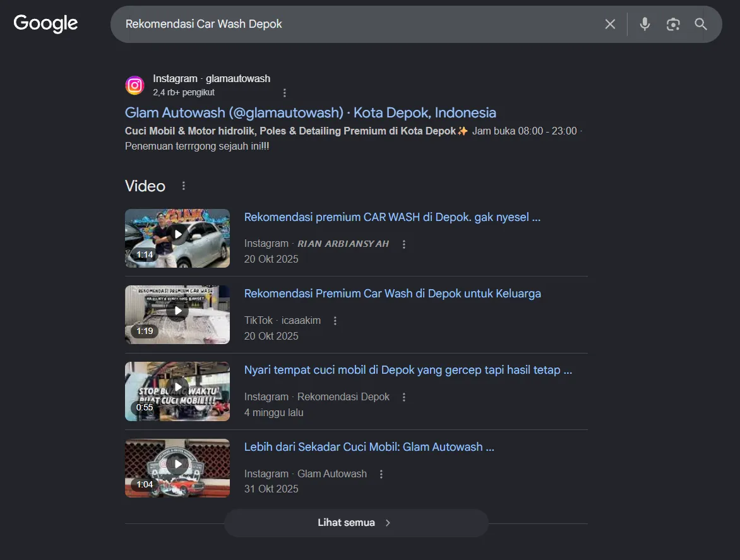The image size is (740, 560).
Task: Open Glam Autowash (@glamautowash) Kota Depok link
Action: [x=311, y=113]
